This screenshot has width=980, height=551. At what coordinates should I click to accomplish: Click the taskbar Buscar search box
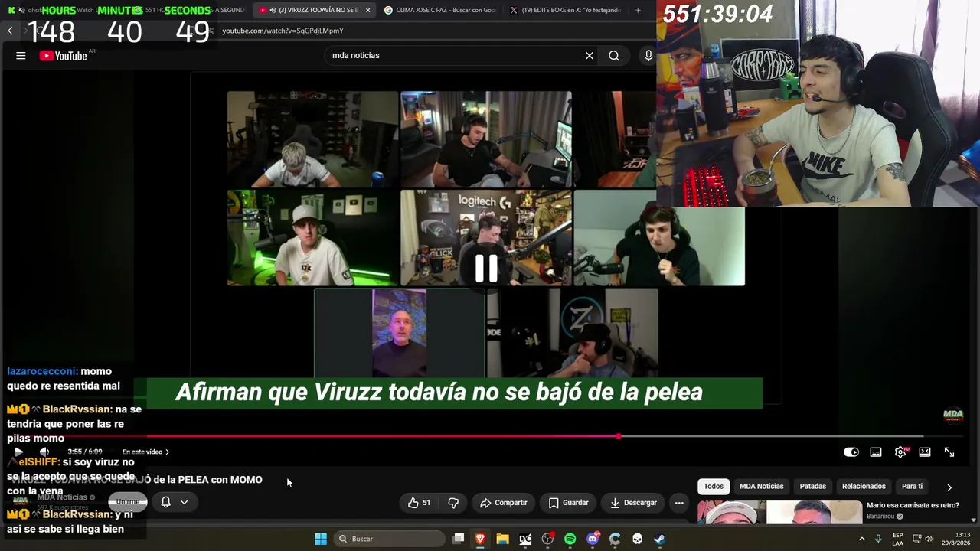(389, 539)
